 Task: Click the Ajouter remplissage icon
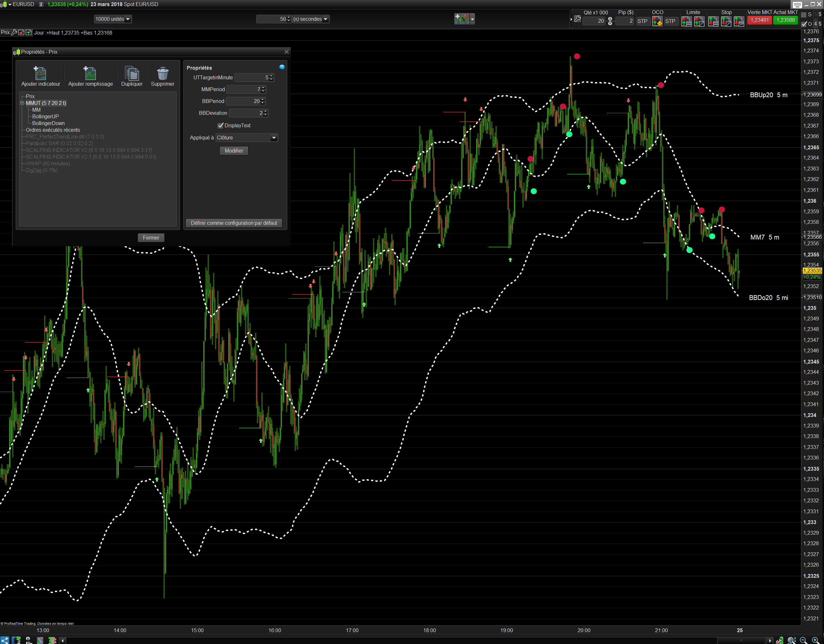click(x=90, y=73)
